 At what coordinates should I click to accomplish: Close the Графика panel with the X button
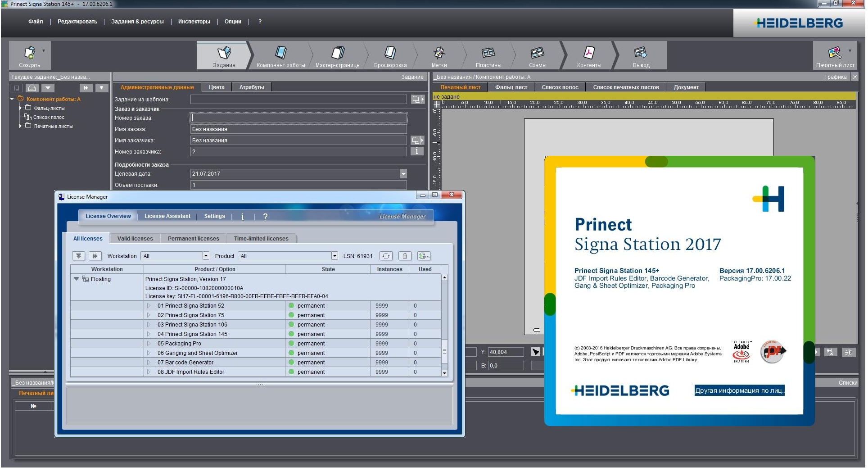coord(854,77)
